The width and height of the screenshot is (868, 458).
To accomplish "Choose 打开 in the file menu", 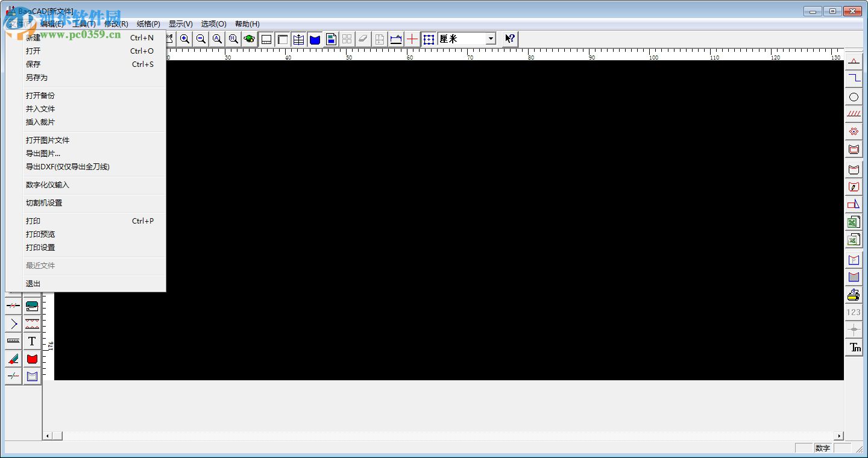I will 86,51.
